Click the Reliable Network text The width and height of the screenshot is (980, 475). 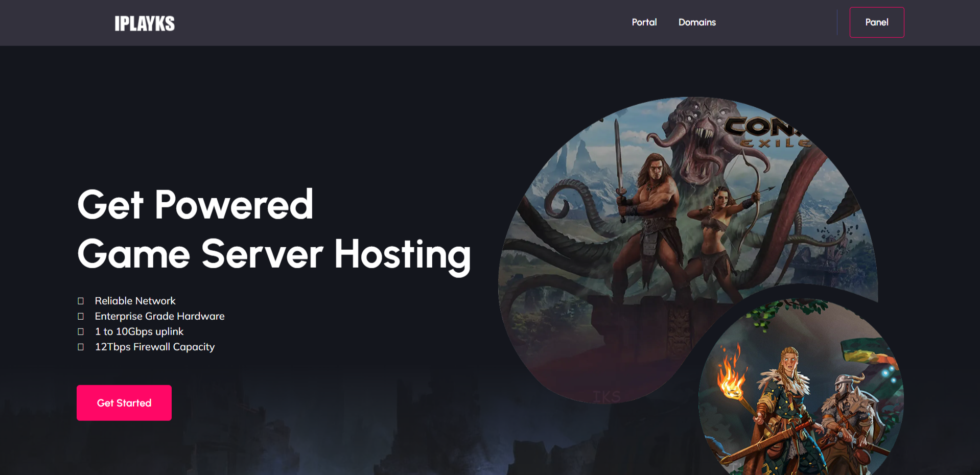[x=135, y=301]
